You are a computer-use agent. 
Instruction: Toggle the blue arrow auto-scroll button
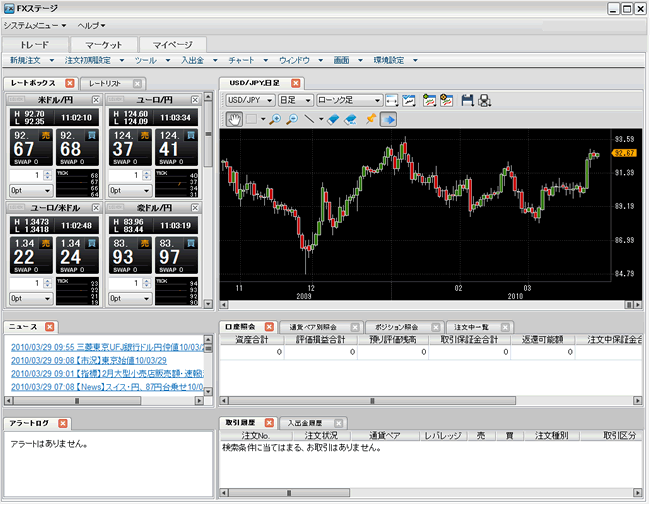click(x=388, y=119)
